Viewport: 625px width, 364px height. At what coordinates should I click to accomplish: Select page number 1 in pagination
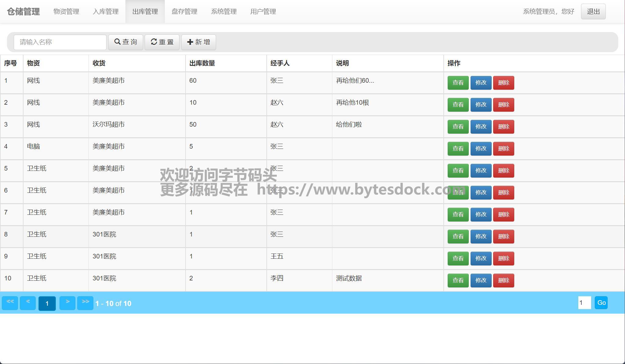tap(47, 303)
